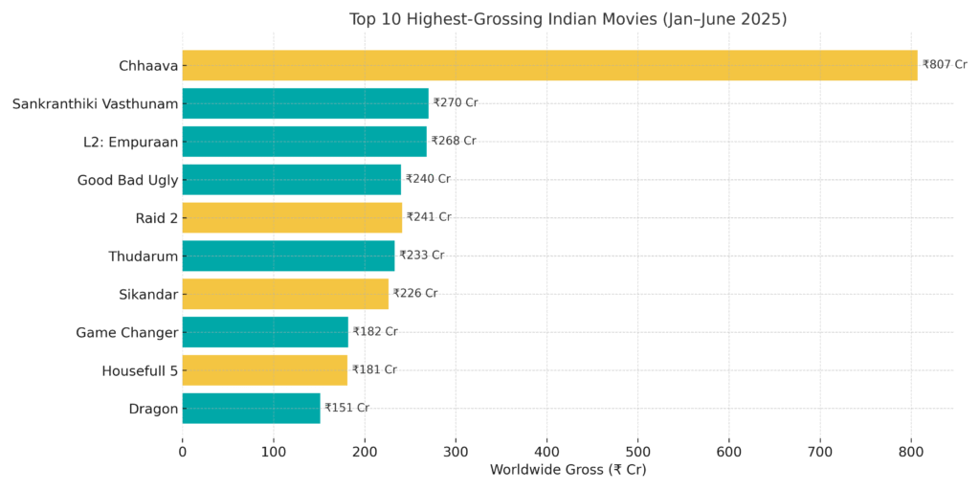Screen dimensions: 980x490
Task: Click the Game Changer axis label
Action: [x=127, y=333]
